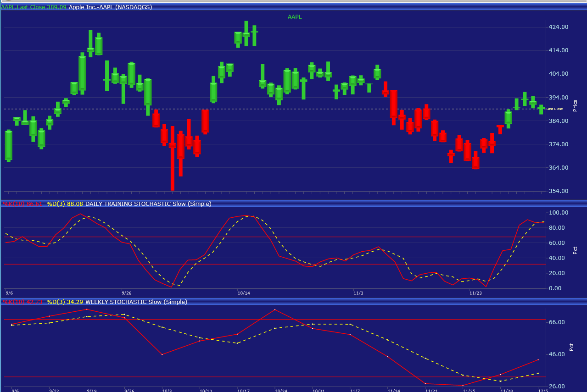Click the 'Apple Inc.-AAPL (NASDAQGS)' title

pos(110,7)
